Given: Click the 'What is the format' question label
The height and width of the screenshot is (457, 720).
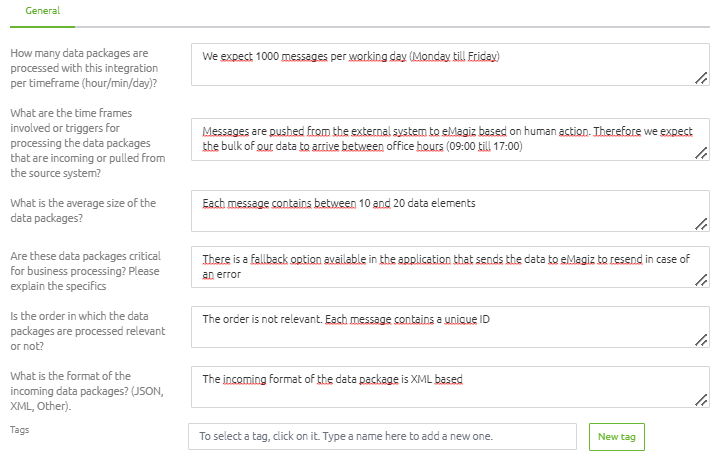Looking at the screenshot, I should point(87,391).
